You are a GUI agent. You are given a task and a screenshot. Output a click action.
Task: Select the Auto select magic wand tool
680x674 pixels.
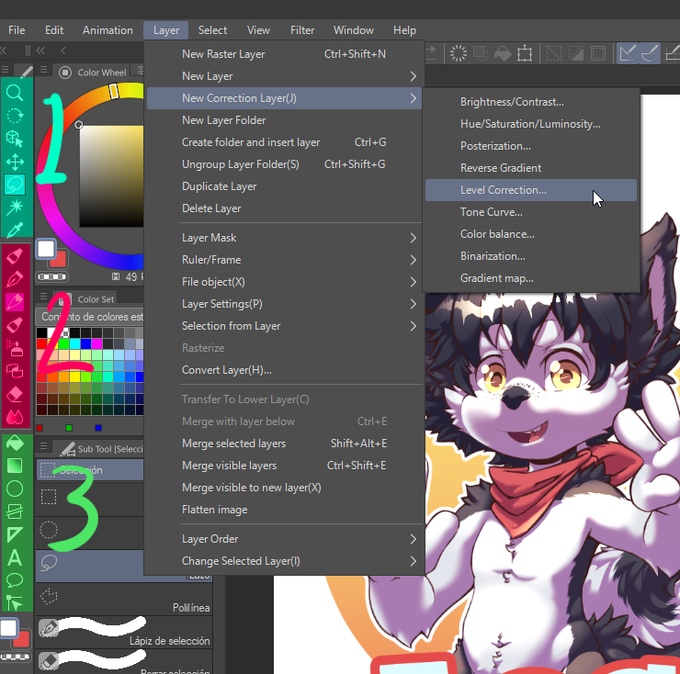(x=14, y=207)
